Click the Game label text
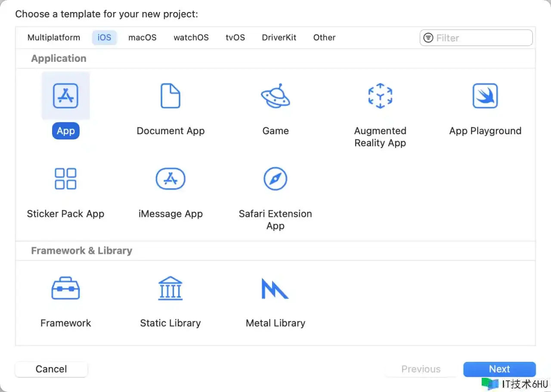Image resolution: width=551 pixels, height=392 pixels. [x=275, y=131]
